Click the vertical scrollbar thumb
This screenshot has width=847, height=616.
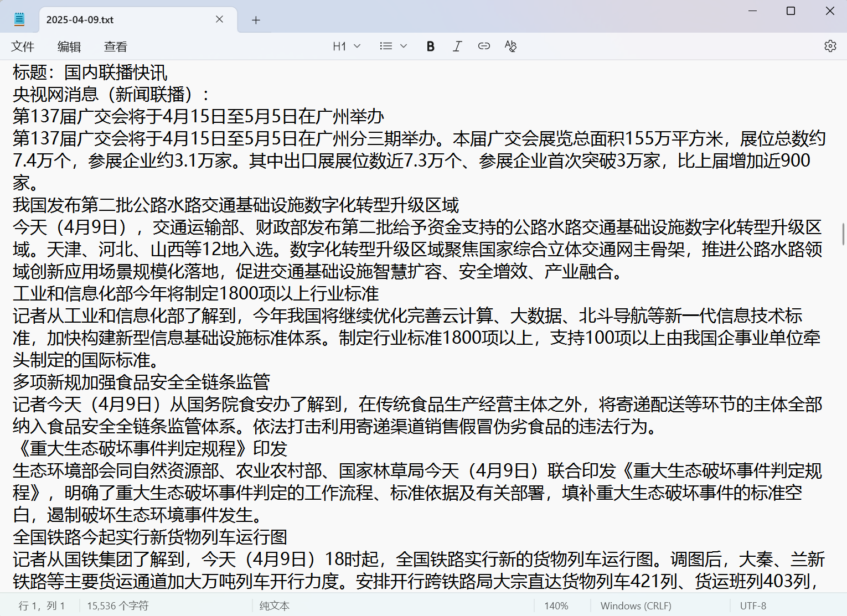point(843,234)
